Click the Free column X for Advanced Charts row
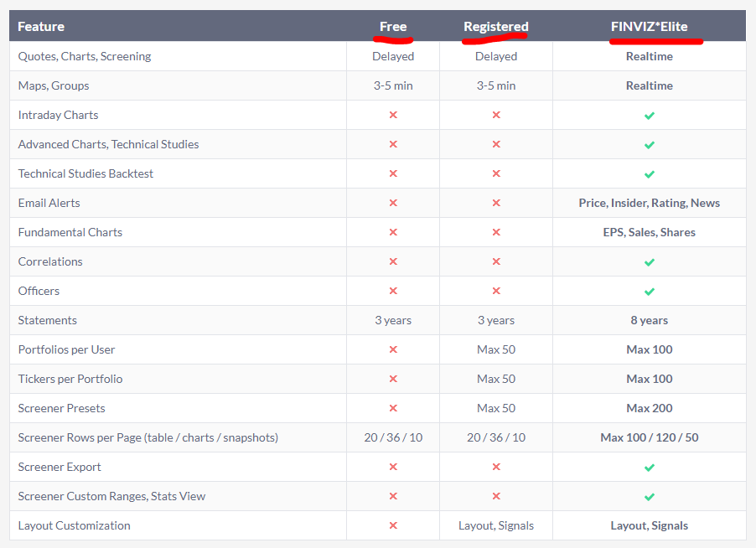The width and height of the screenshot is (756, 548). 393,144
